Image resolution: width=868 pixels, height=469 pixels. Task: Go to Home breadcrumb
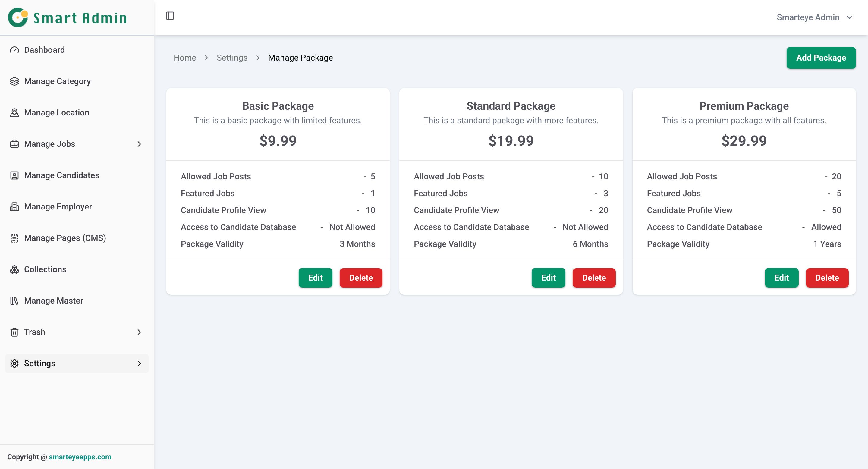tap(185, 58)
